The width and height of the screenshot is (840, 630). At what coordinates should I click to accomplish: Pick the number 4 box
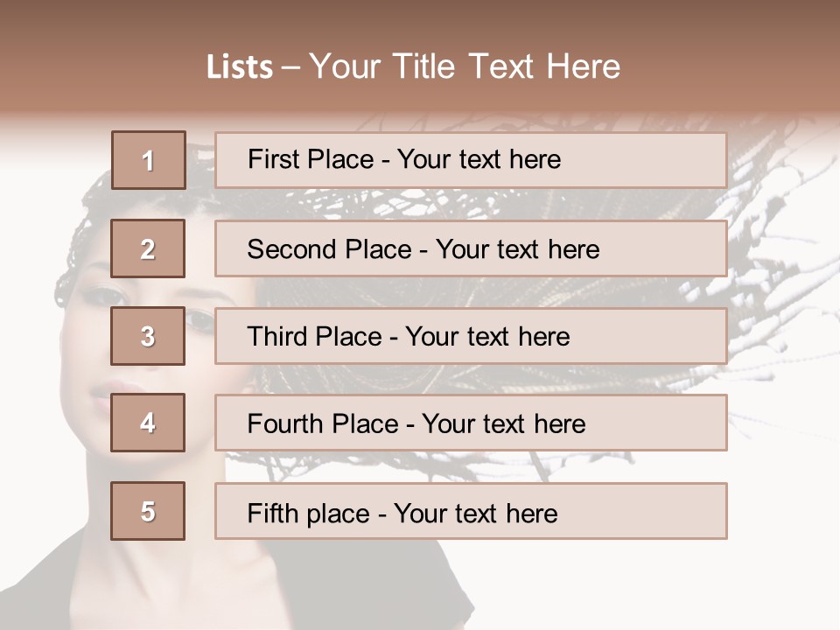[148, 423]
